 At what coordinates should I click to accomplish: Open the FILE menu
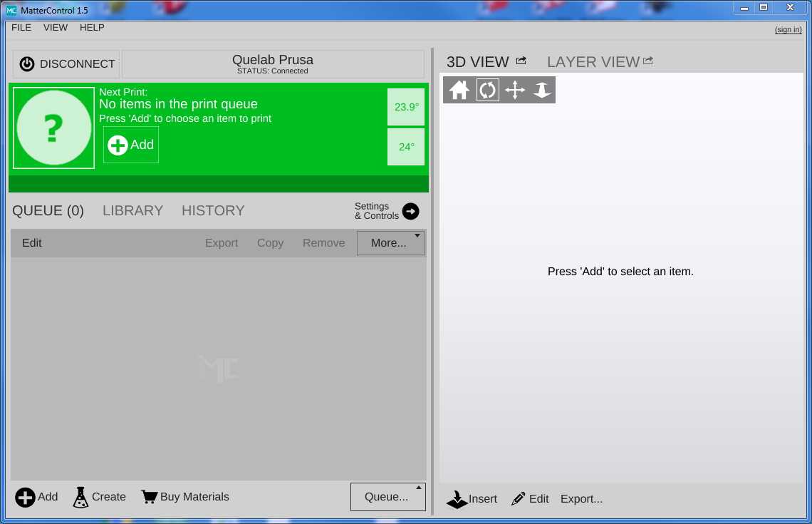(21, 28)
